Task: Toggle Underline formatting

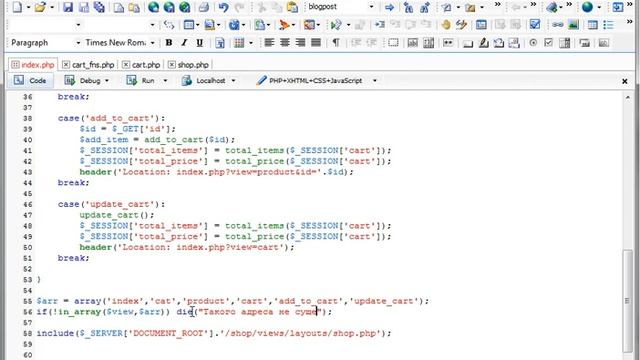Action: pos(200,42)
